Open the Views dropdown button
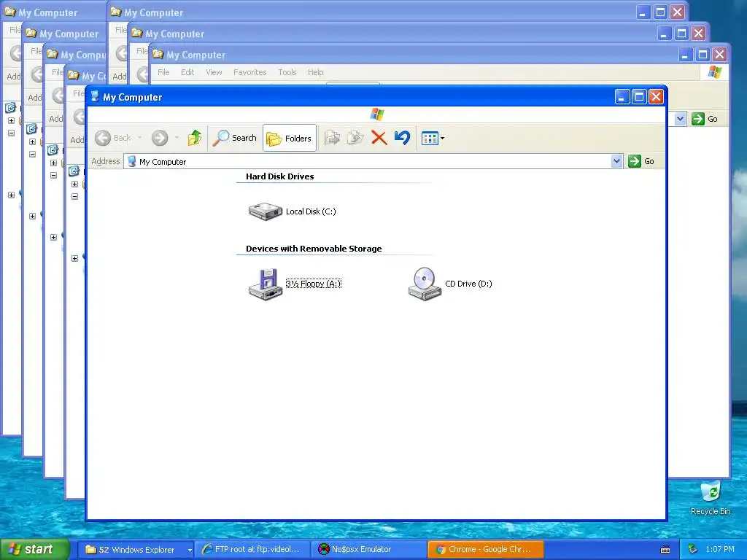Image resolution: width=747 pixels, height=560 pixels. (433, 138)
